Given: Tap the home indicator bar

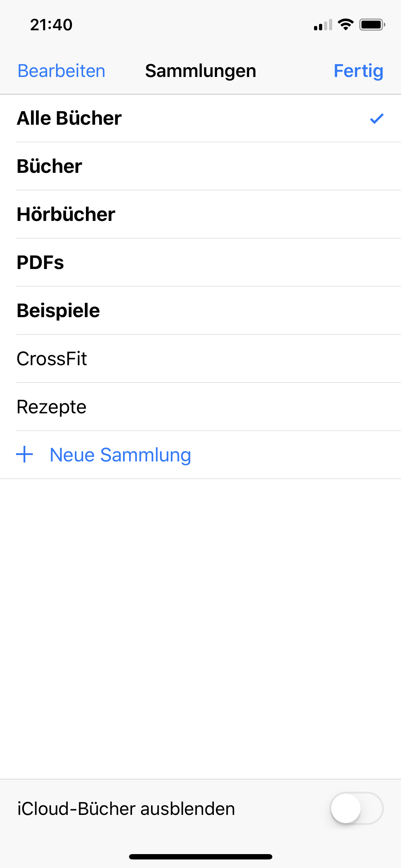Looking at the screenshot, I should tap(200, 857).
